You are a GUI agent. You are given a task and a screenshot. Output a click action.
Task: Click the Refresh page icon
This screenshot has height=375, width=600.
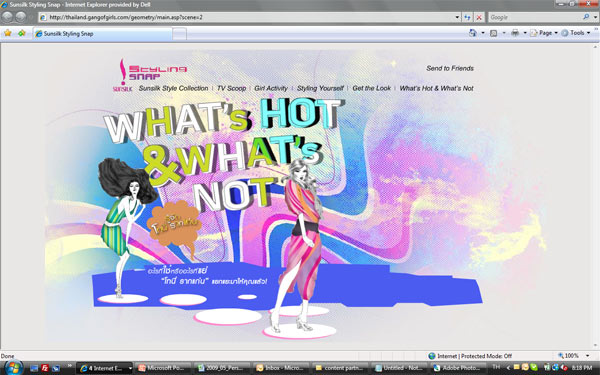pyautogui.click(x=467, y=17)
